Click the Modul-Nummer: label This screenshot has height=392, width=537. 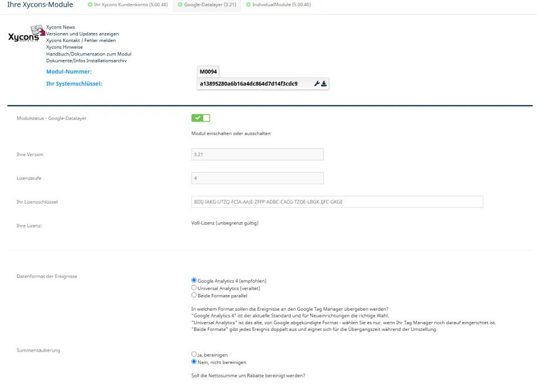pos(69,72)
